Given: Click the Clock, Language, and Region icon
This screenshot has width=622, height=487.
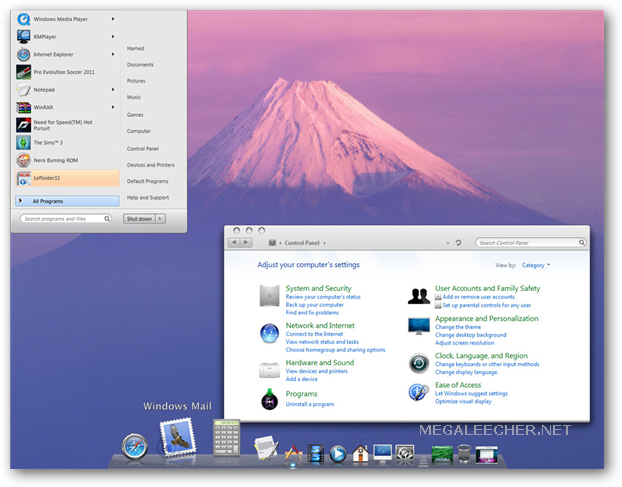Looking at the screenshot, I should click(x=419, y=363).
